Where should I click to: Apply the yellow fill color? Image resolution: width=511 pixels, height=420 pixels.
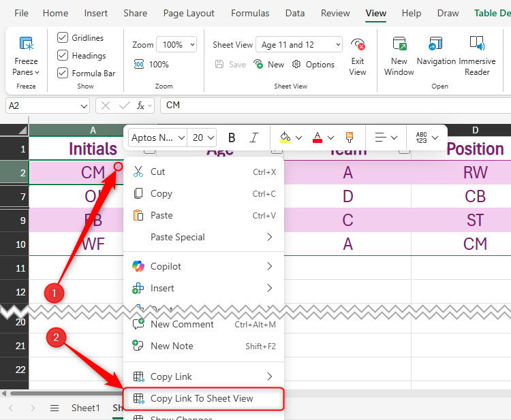click(x=285, y=138)
